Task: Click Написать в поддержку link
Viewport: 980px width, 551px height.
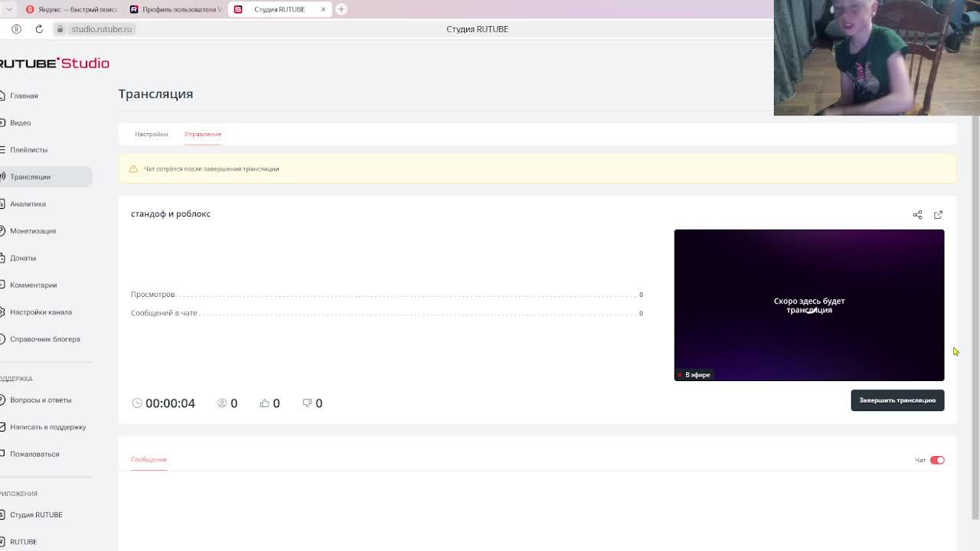Action: (x=47, y=427)
